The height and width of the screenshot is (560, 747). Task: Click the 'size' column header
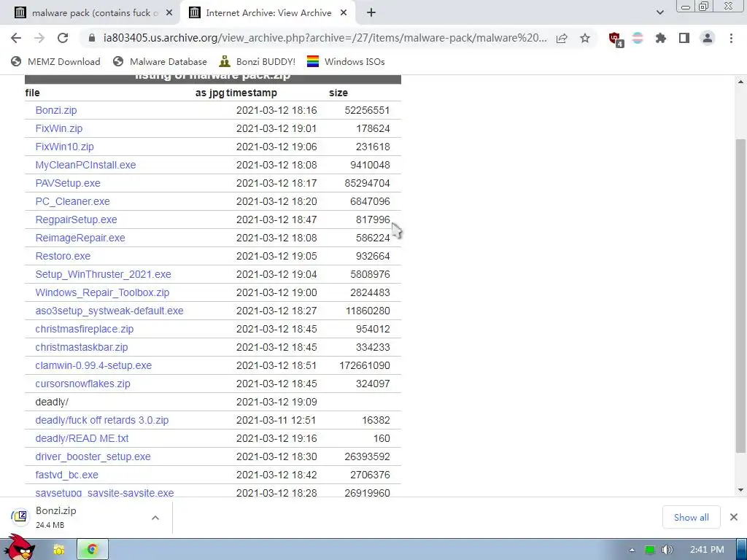[x=338, y=93]
